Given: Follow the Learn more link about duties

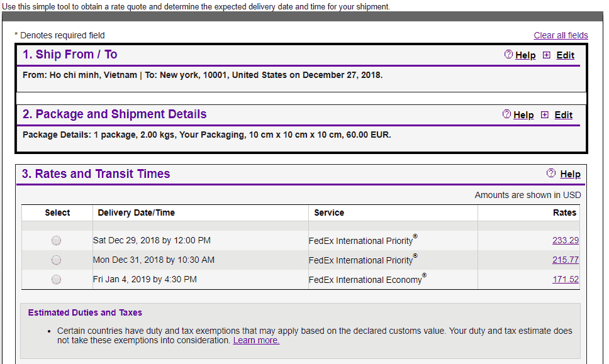Looking at the screenshot, I should [256, 340].
